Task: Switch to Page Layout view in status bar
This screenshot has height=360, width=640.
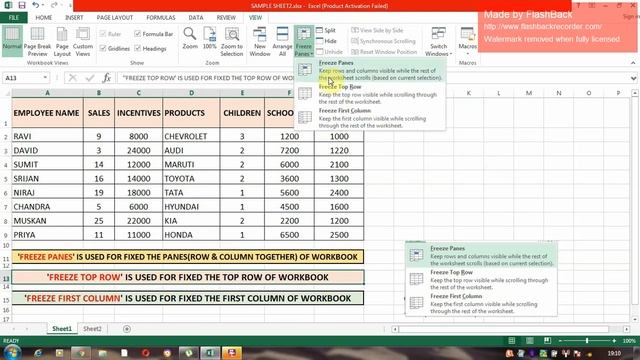Action: click(529, 340)
